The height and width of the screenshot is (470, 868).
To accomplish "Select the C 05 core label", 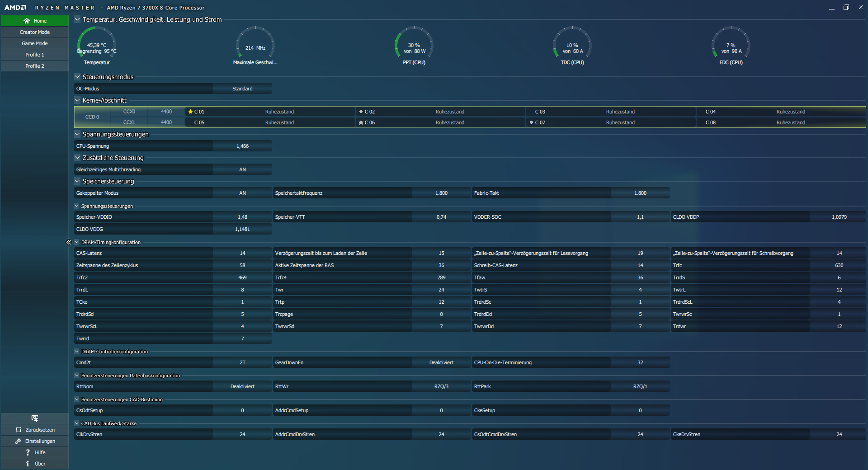I will tap(199, 122).
